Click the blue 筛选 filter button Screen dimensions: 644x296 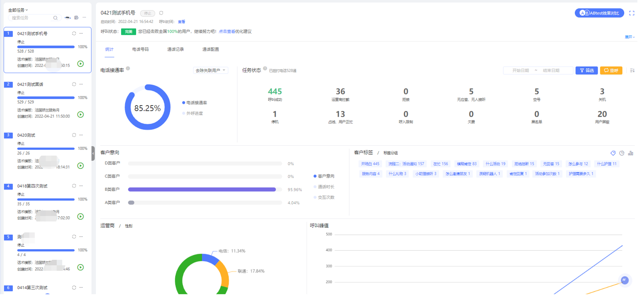(586, 70)
